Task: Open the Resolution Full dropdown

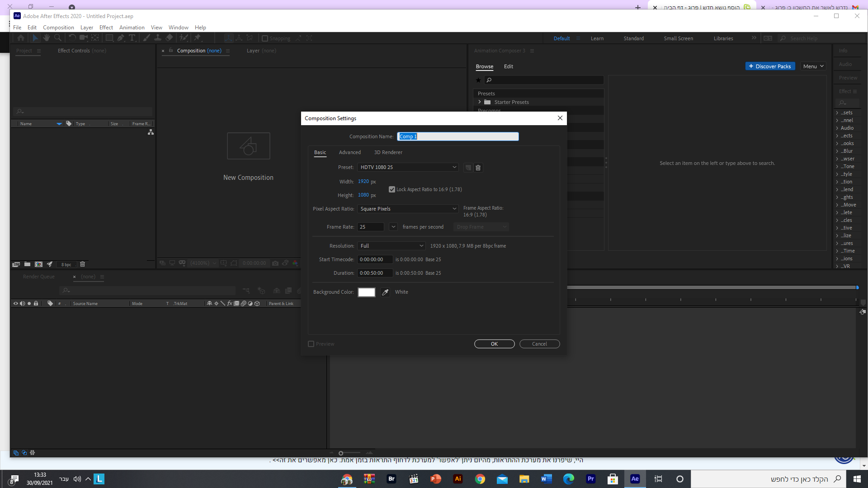Action: tap(392, 246)
